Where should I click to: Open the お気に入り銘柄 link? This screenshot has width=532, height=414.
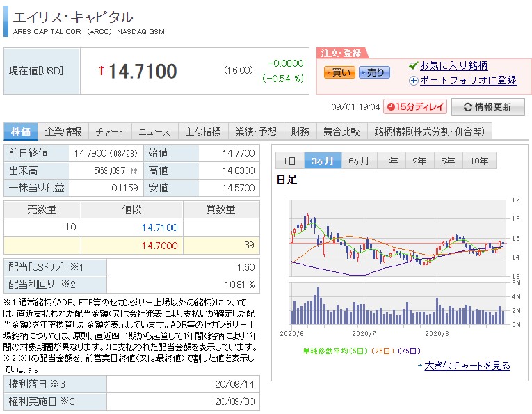[x=453, y=65]
